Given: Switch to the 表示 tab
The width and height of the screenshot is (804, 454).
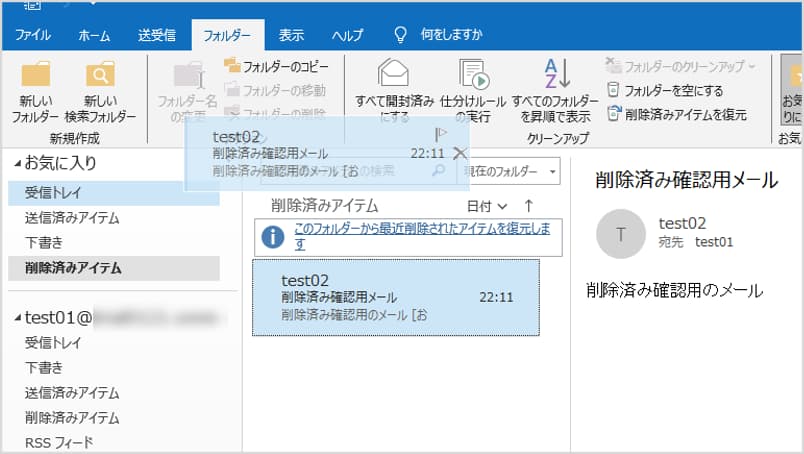Looking at the screenshot, I should point(291,35).
